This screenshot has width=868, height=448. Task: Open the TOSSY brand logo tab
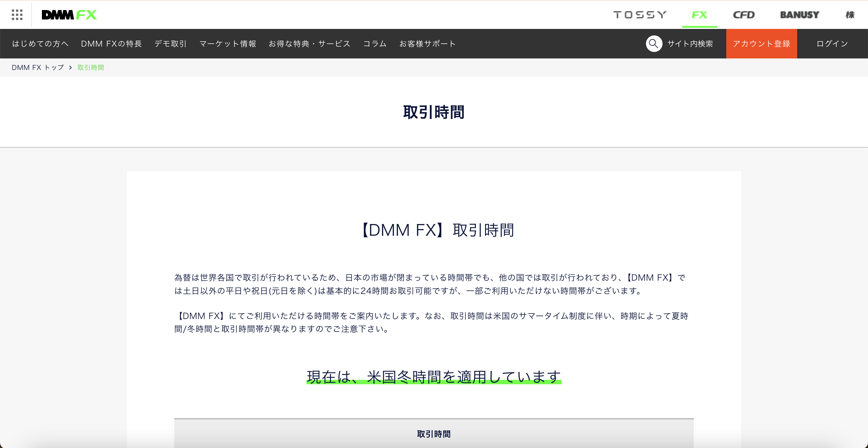[x=639, y=15]
